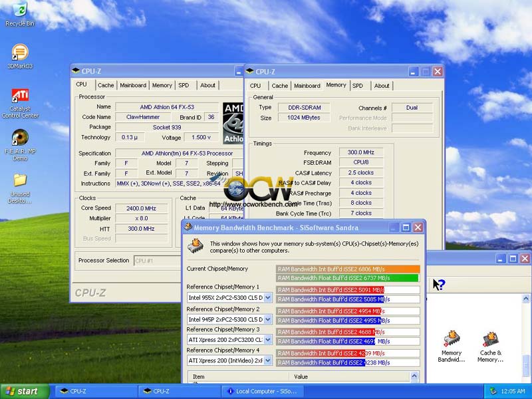Viewport: 532px width, 399px height.
Task: Select SPD tab in the processor CPU-Z window
Action: pos(184,85)
